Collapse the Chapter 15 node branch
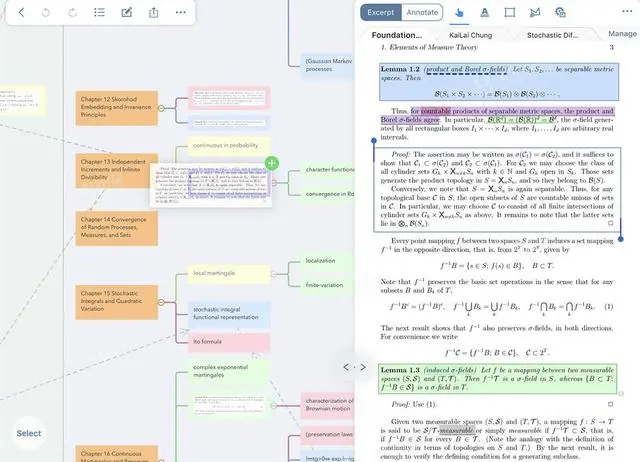This screenshot has width=640, height=462. (x=161, y=302)
